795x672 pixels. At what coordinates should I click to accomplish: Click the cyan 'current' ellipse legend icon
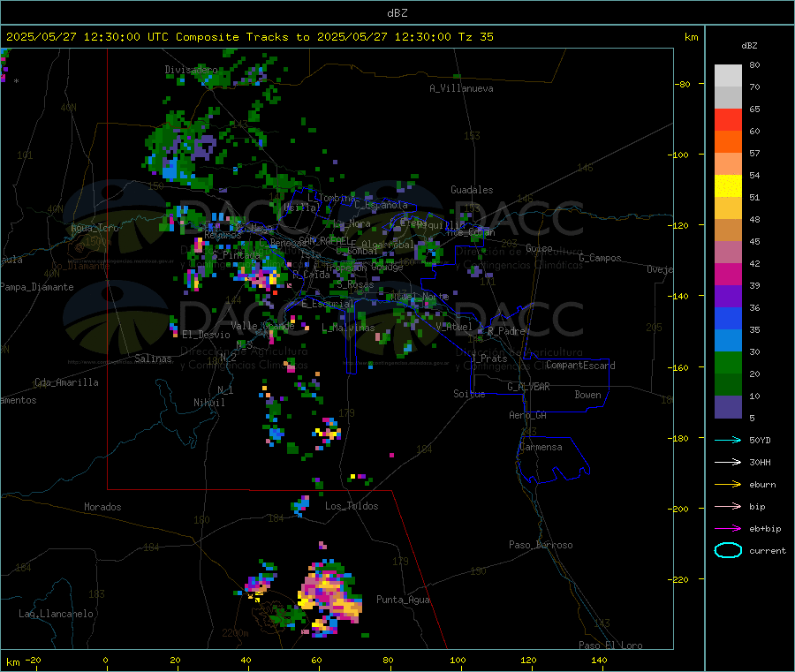click(x=728, y=550)
